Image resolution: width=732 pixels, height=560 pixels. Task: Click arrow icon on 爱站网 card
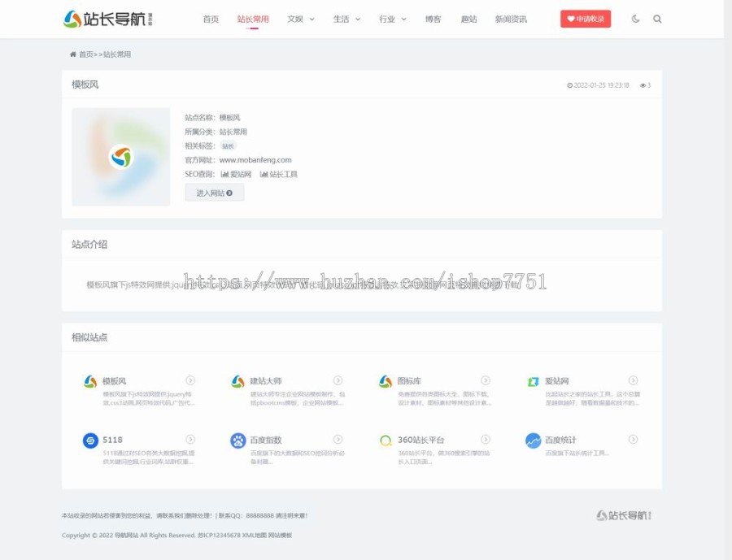coord(633,380)
